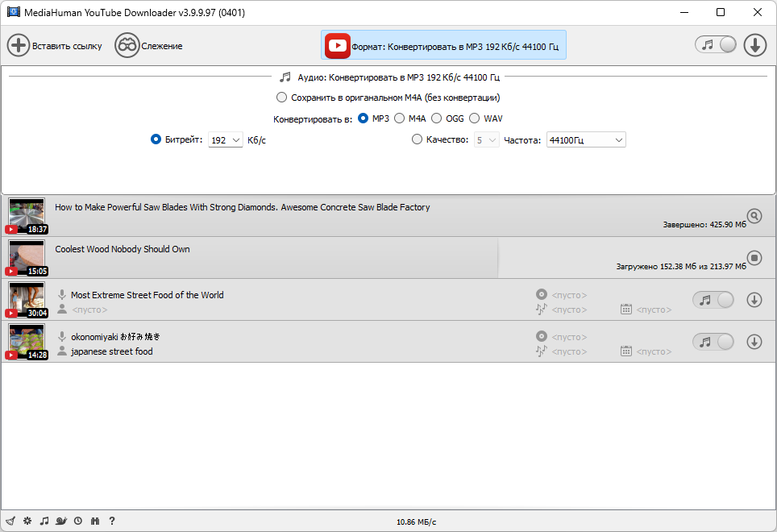Open settings via the gear icon
This screenshot has height=532, width=777.
[27, 521]
